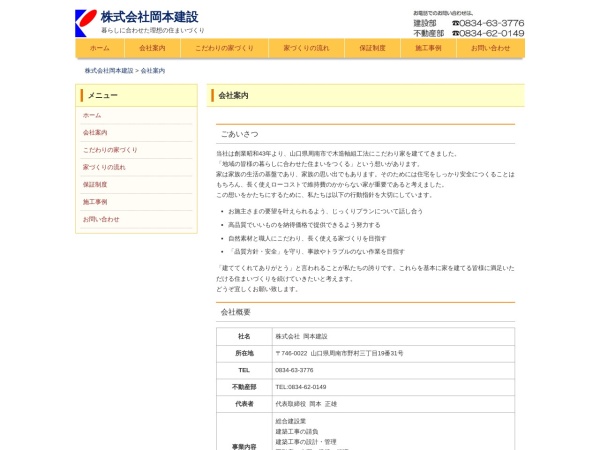The width and height of the screenshot is (600, 450).
Task: Click the メニュー sidebar heading
Action: [103, 95]
